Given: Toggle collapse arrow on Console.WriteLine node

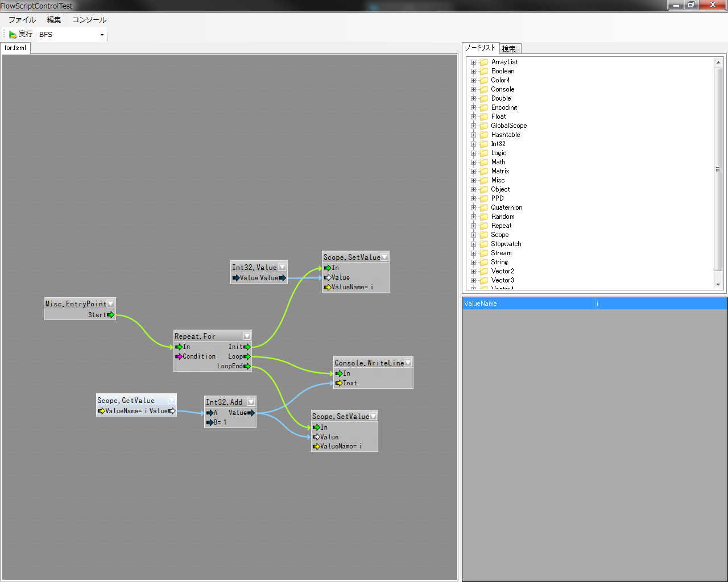Looking at the screenshot, I should [x=408, y=363].
